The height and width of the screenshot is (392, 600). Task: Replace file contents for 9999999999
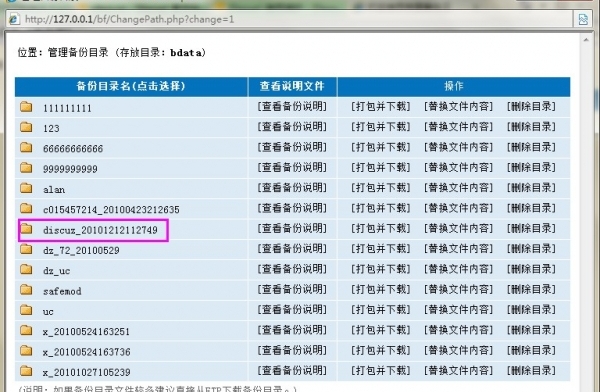(x=458, y=167)
